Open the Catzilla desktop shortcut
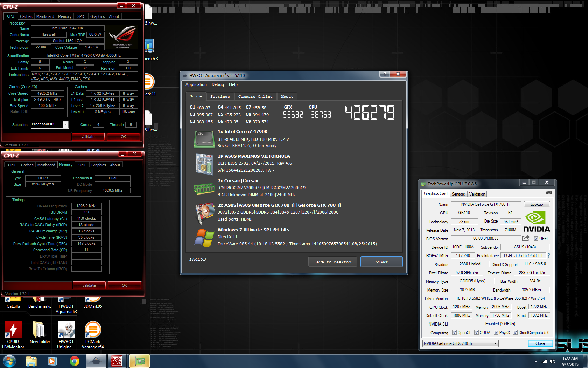 coord(13,303)
